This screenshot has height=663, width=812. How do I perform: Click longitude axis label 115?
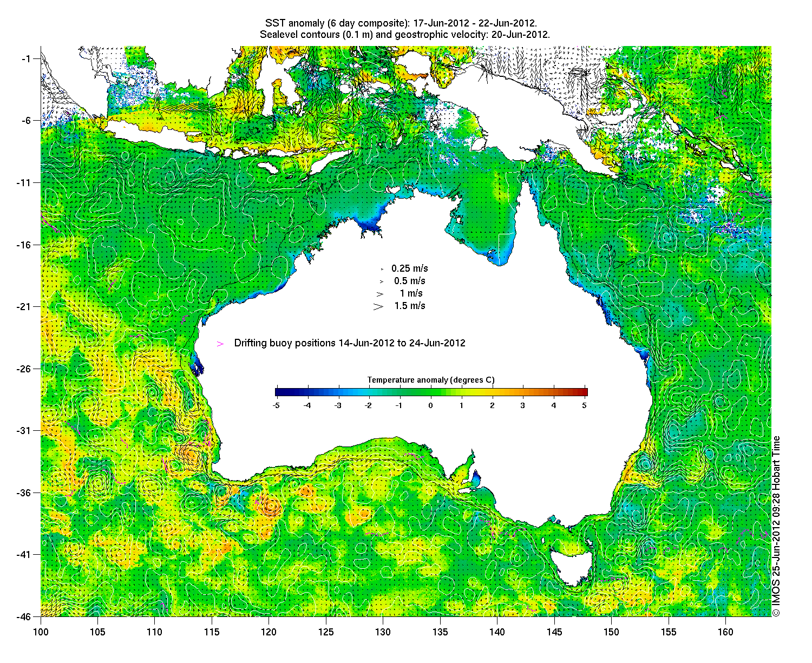pyautogui.click(x=212, y=632)
